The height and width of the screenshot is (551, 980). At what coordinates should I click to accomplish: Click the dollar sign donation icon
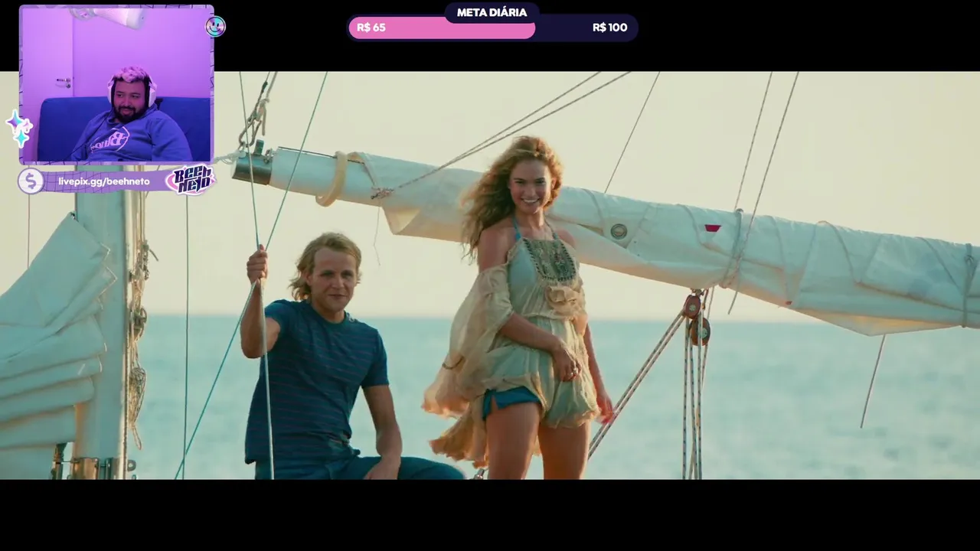click(x=31, y=181)
